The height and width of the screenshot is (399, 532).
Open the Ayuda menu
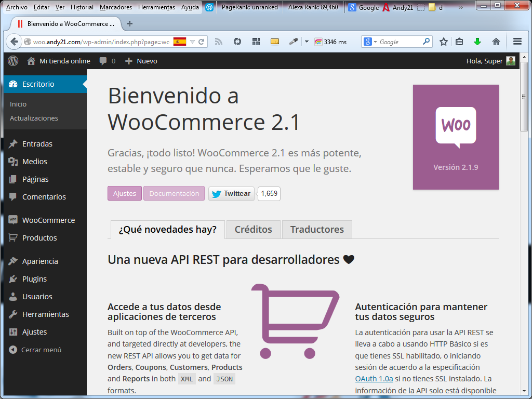(x=190, y=7)
